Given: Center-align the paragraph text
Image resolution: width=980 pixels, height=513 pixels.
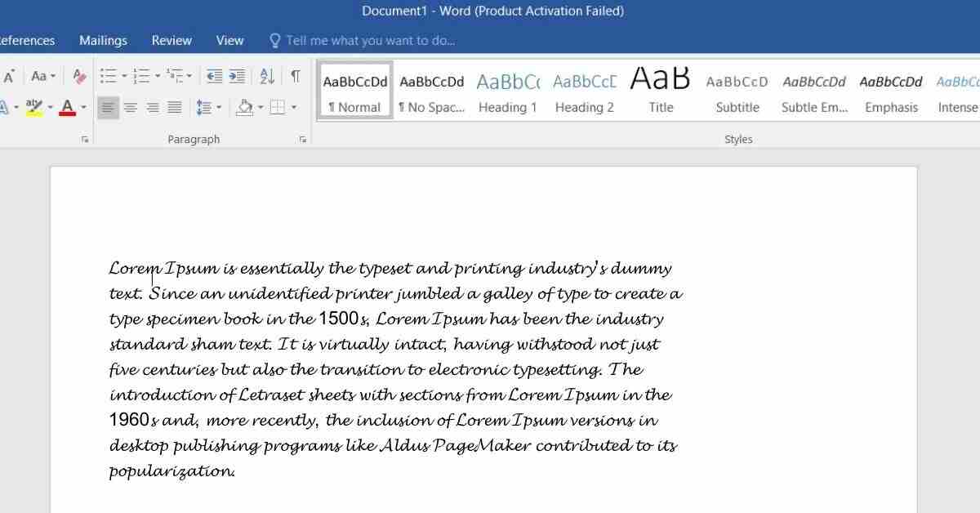Looking at the screenshot, I should (x=130, y=107).
